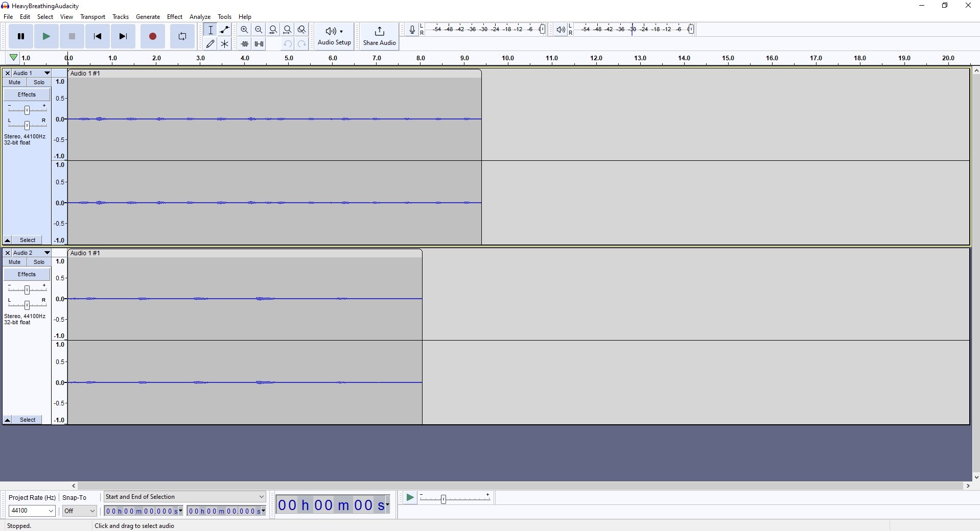Open the Audio 1 track dropdown menu
980x531 pixels.
pyautogui.click(x=46, y=73)
